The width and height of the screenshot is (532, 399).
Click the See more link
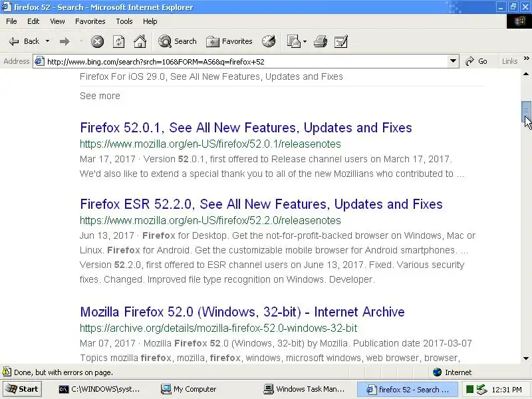click(x=100, y=96)
